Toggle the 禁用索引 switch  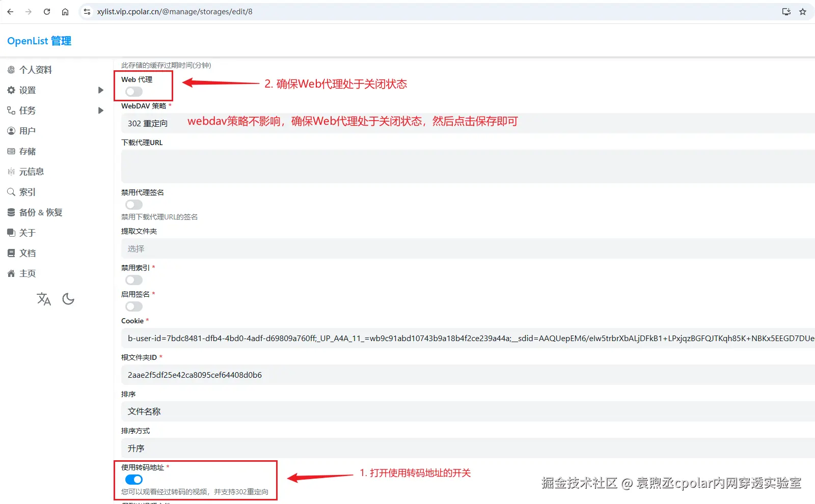click(x=134, y=280)
